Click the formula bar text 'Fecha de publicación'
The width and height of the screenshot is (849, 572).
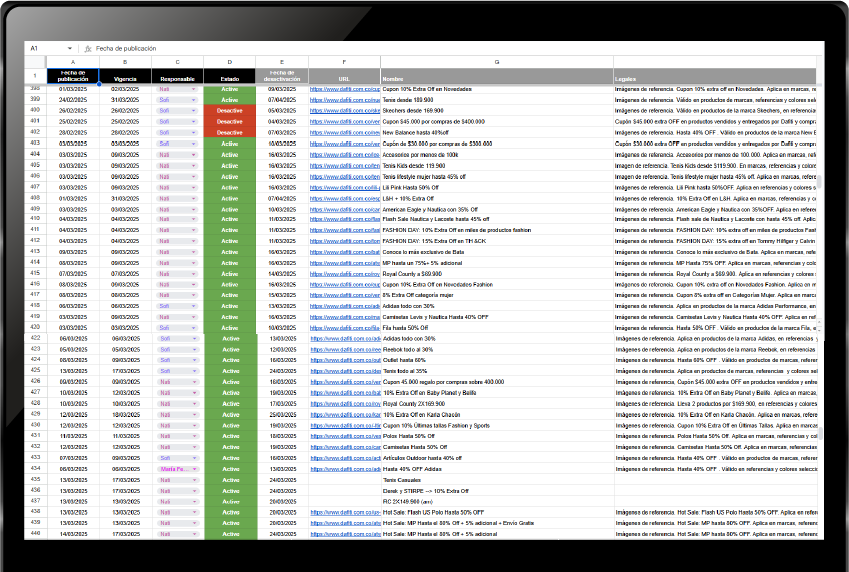(126, 49)
